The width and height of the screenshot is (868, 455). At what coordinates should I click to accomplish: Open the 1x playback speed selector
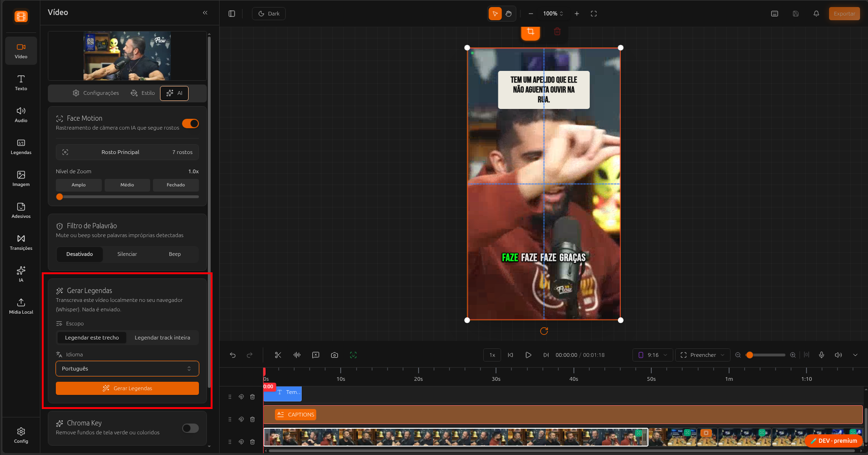point(492,355)
